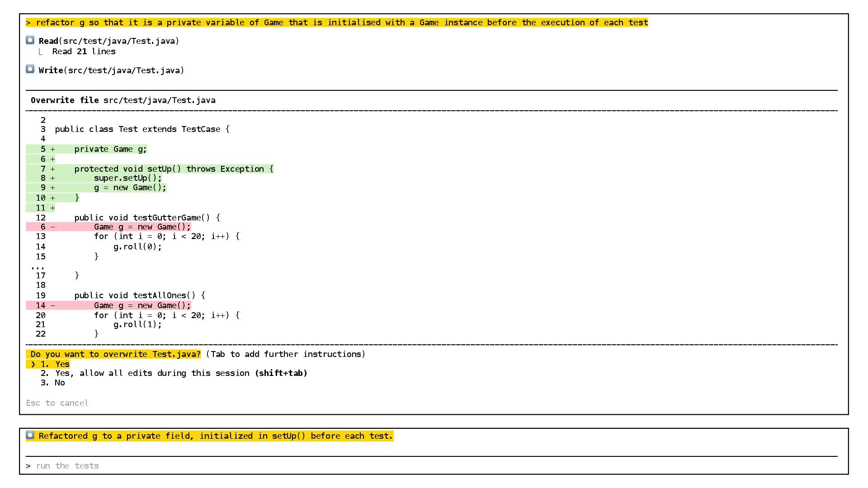Click the 'run the tests' prompt input
This screenshot has height=488, width=868.
point(68,466)
